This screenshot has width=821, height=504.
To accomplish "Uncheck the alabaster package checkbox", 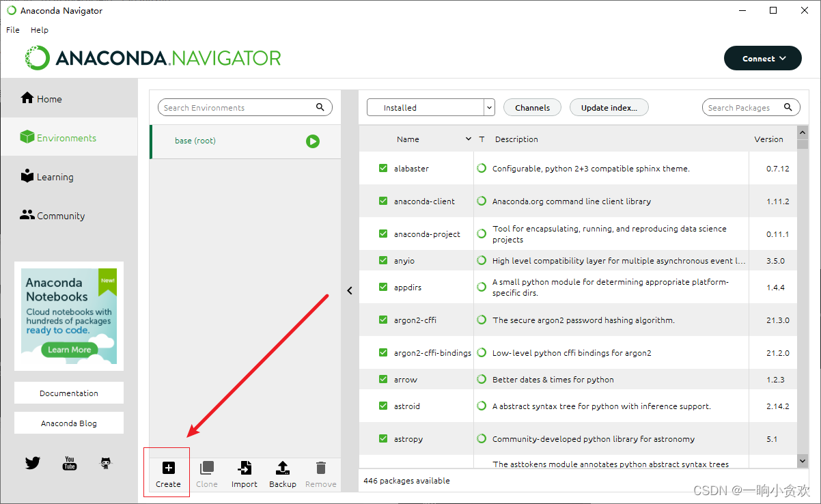I will [383, 168].
